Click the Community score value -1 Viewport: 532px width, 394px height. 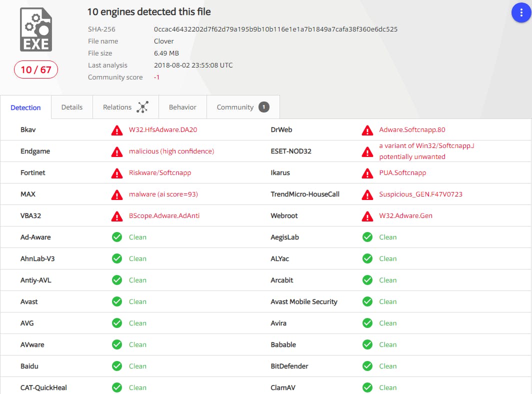point(156,77)
